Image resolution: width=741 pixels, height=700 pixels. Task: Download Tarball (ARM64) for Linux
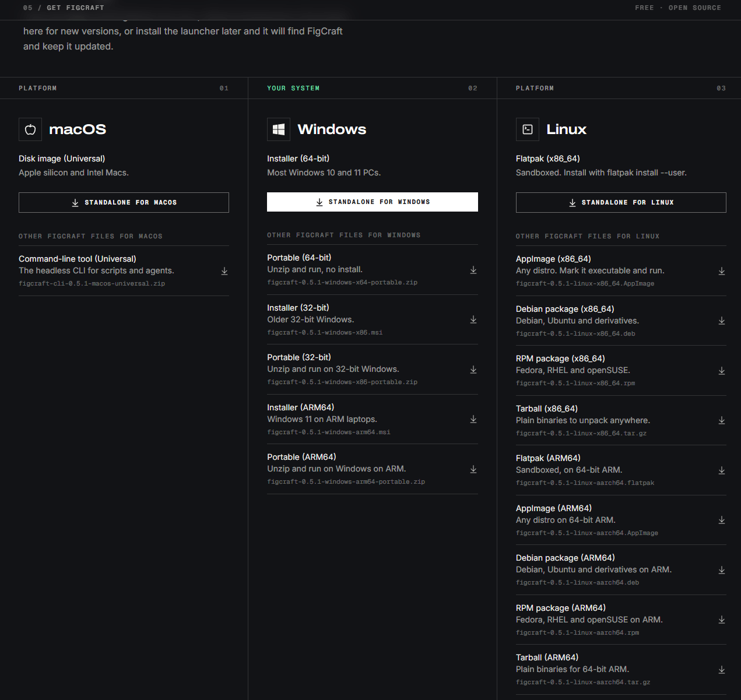coord(722,670)
